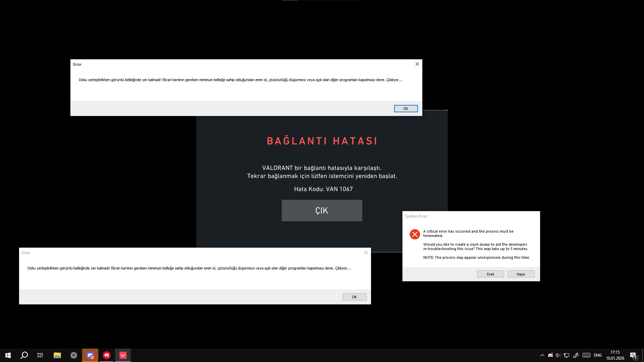Close the lower Error dialog
Screen dimensions: 644x362
pos(366,252)
